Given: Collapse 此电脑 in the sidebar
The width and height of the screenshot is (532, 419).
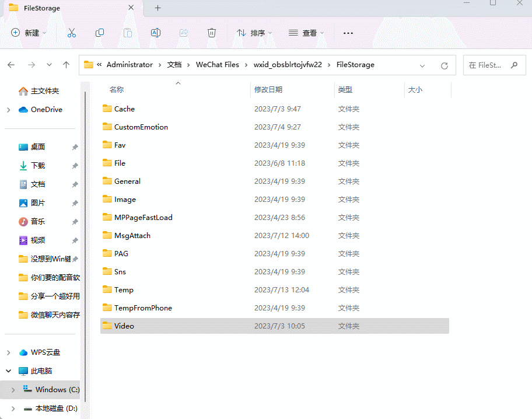Looking at the screenshot, I should click(8, 371).
